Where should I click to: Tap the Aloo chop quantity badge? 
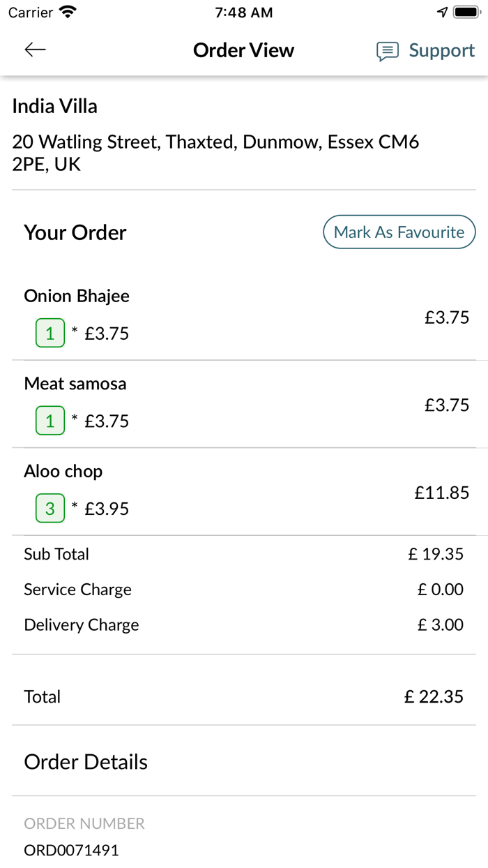point(50,509)
